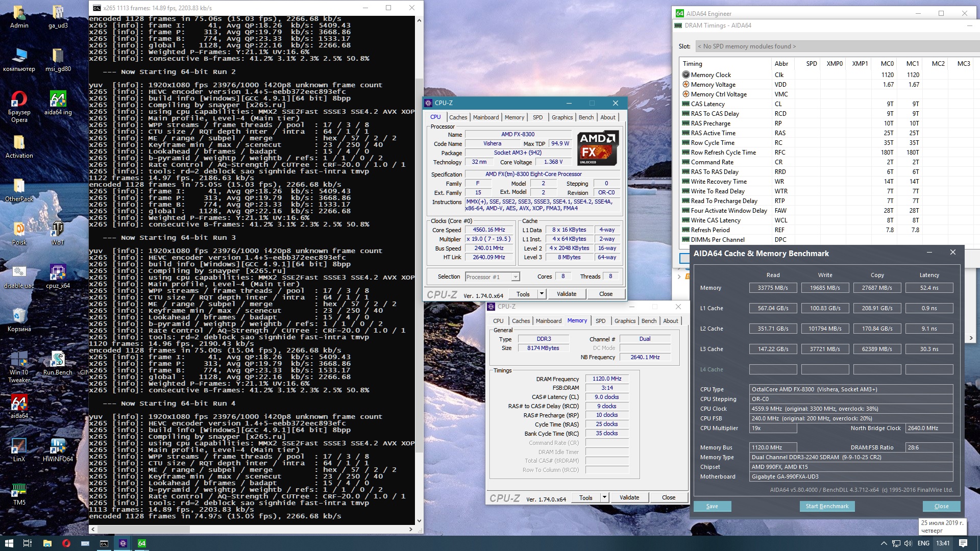Switch to the Mainboard tab in CPU-Z
Viewport: 980px width, 551px height.
click(x=485, y=117)
